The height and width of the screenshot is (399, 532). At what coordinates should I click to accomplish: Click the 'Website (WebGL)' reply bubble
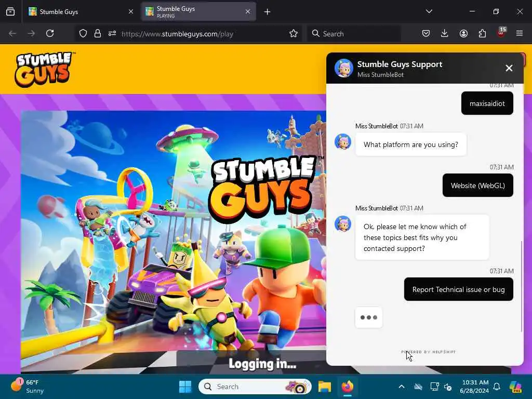click(x=478, y=185)
